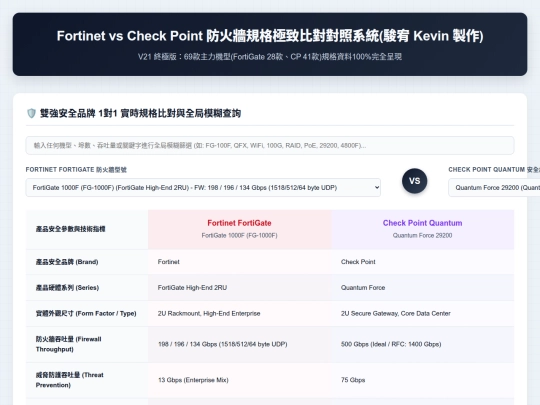Click the 'V21' version subtitle text
Screen dimensions: 540x405
[x=270, y=56]
